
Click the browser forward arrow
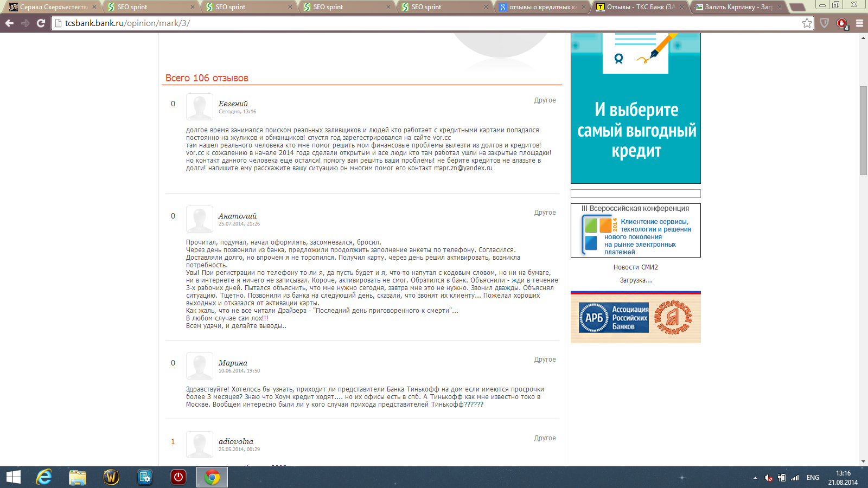click(25, 23)
